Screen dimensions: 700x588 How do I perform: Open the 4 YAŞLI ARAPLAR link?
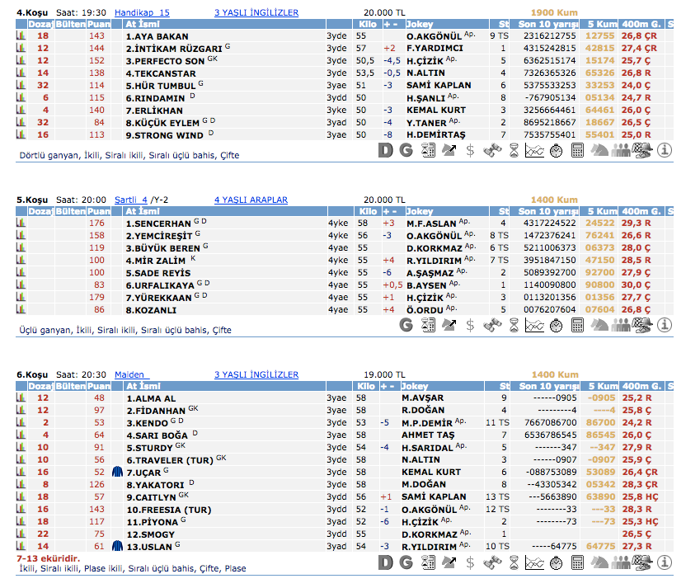click(x=251, y=200)
